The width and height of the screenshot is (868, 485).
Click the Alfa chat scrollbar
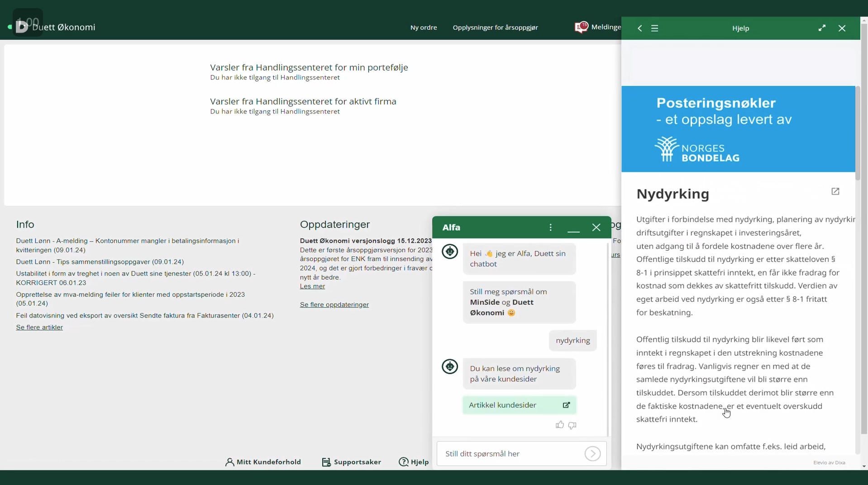pos(608,339)
